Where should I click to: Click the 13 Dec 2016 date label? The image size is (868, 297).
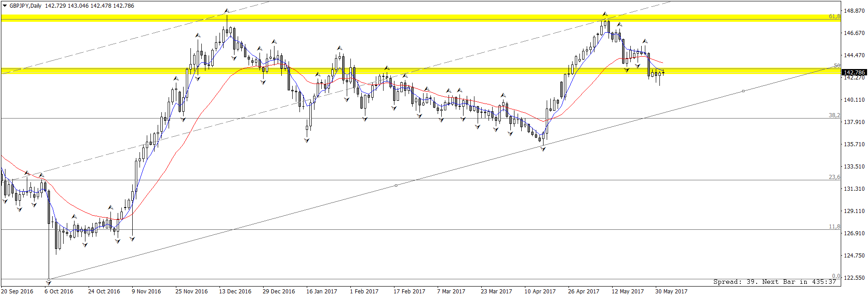coord(235,292)
